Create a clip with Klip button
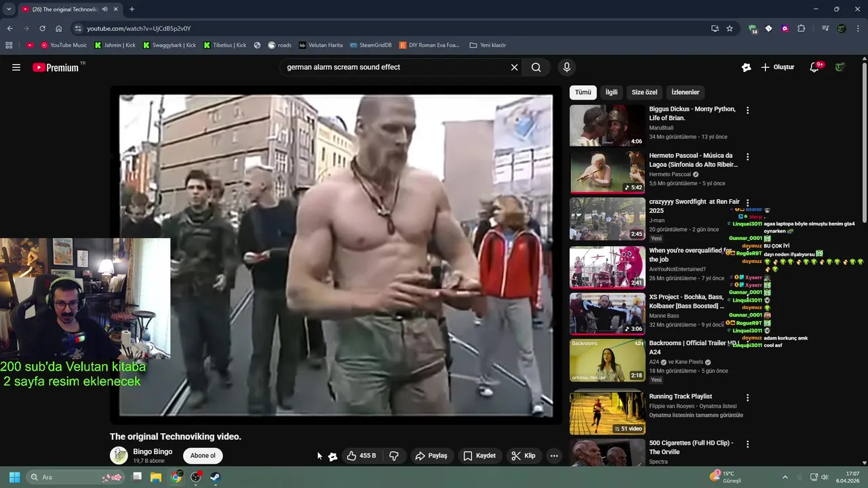Image resolution: width=868 pixels, height=488 pixels. click(524, 455)
